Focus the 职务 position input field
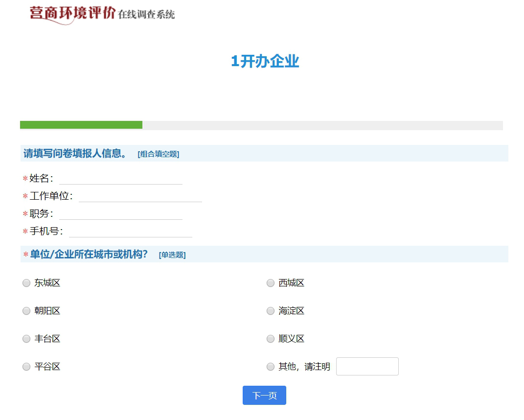524x420 pixels. (120, 213)
